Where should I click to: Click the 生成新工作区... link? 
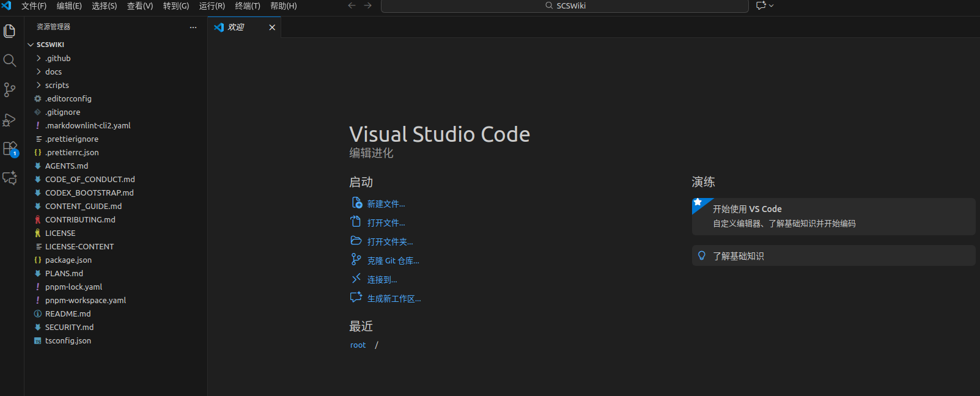[394, 299]
